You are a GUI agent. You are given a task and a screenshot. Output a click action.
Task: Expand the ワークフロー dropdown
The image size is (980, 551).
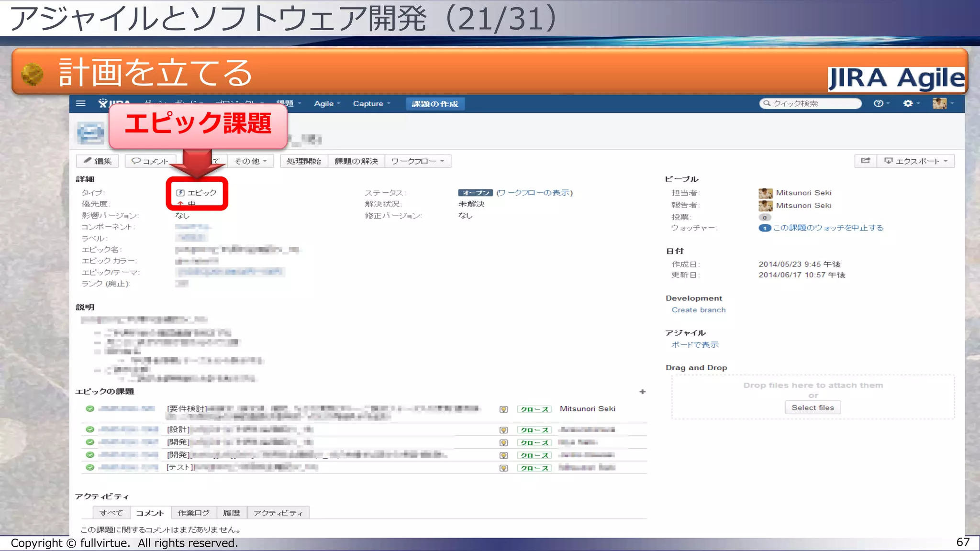418,161
